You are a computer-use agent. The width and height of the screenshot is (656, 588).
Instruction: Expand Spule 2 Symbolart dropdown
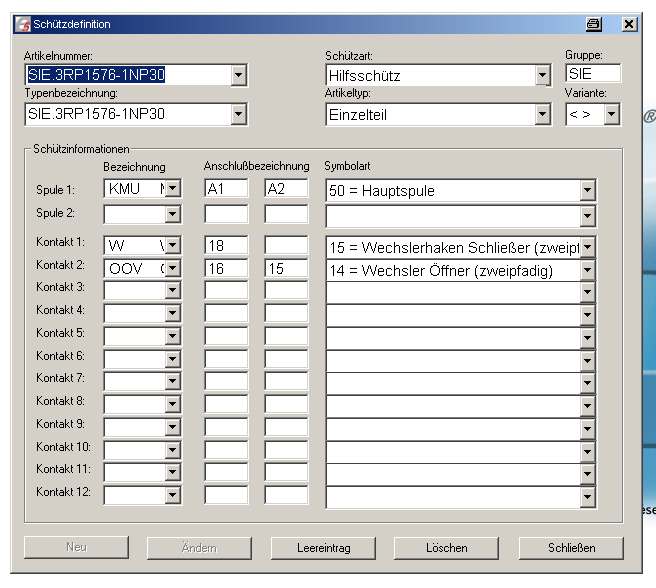pyautogui.click(x=587, y=216)
